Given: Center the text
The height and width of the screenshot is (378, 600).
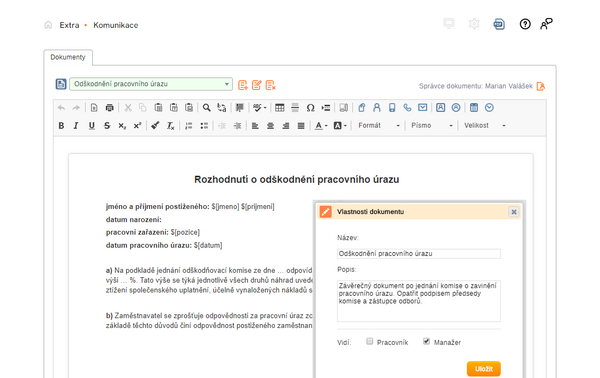Looking at the screenshot, I should 271,125.
